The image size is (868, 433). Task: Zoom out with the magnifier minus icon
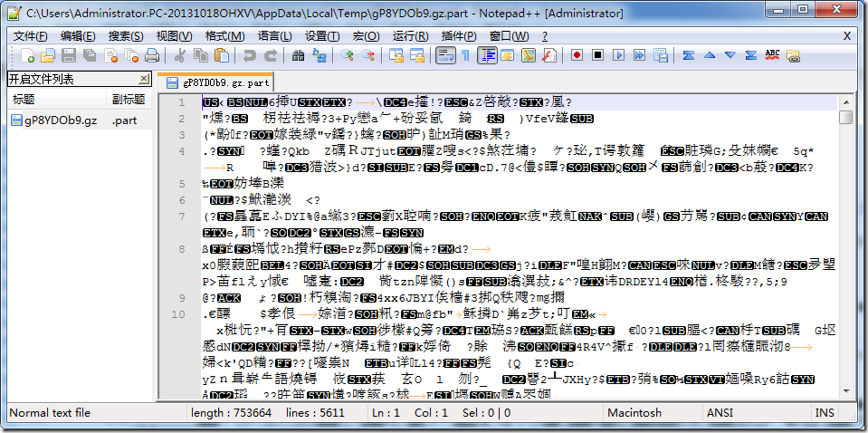(x=367, y=55)
